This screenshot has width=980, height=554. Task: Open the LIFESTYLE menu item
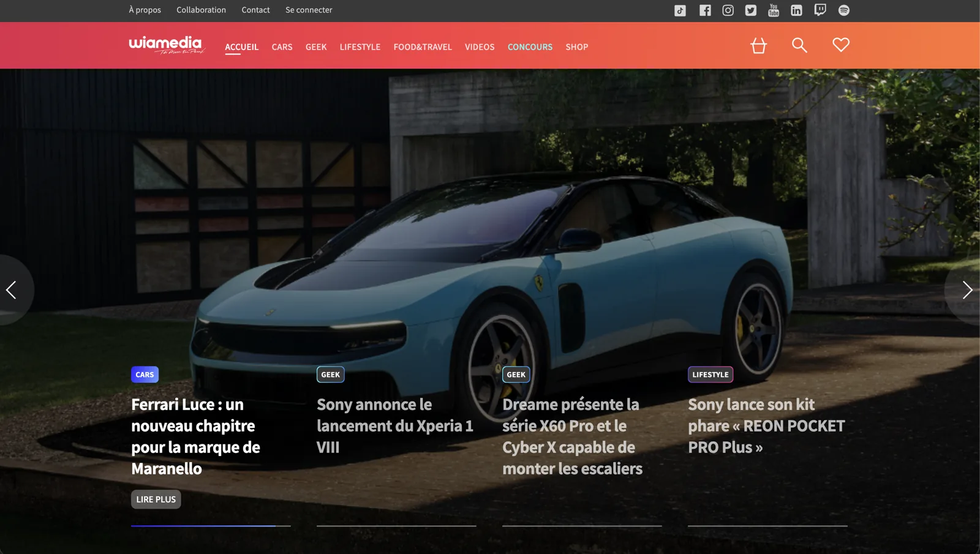360,47
